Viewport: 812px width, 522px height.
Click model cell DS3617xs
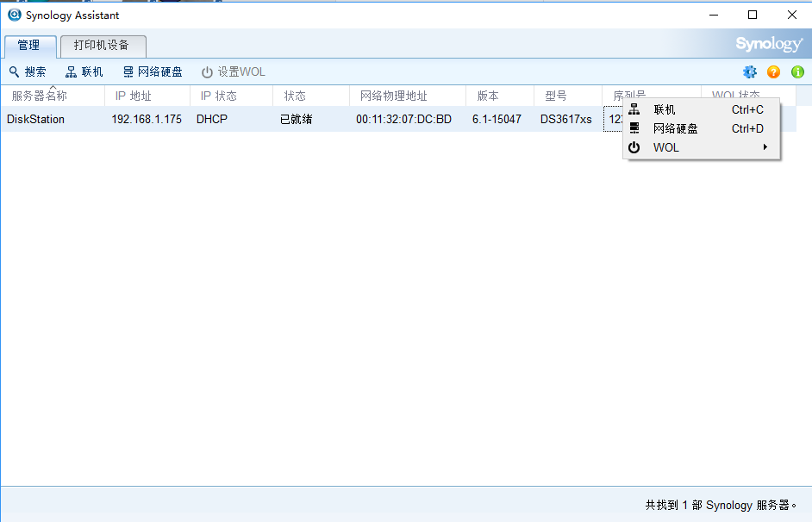(x=566, y=120)
